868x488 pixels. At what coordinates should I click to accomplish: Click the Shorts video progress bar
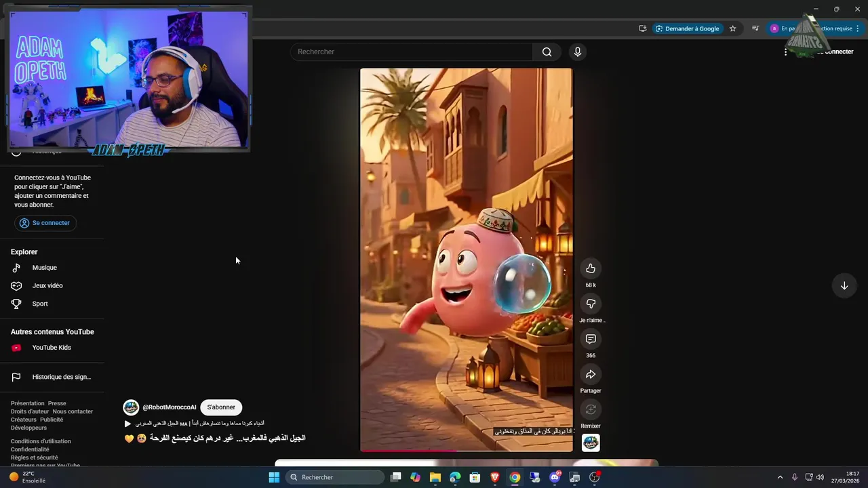(467, 450)
